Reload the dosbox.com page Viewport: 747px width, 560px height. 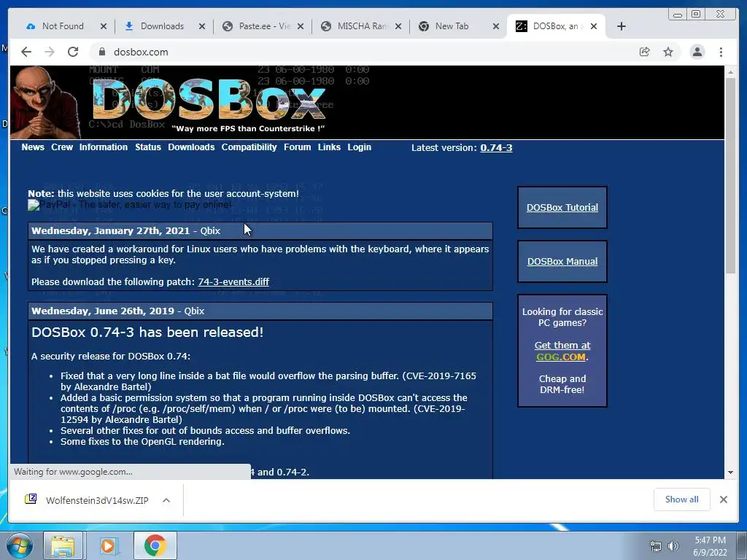73,52
